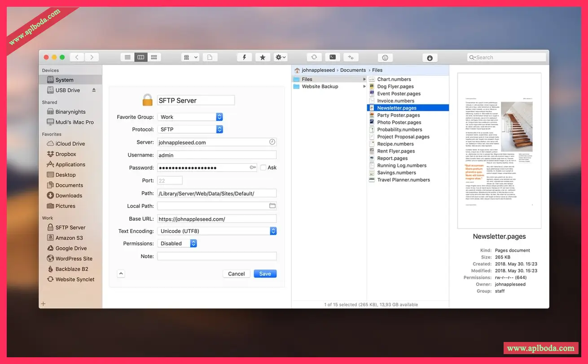Eject the USB Drive

coord(94,90)
